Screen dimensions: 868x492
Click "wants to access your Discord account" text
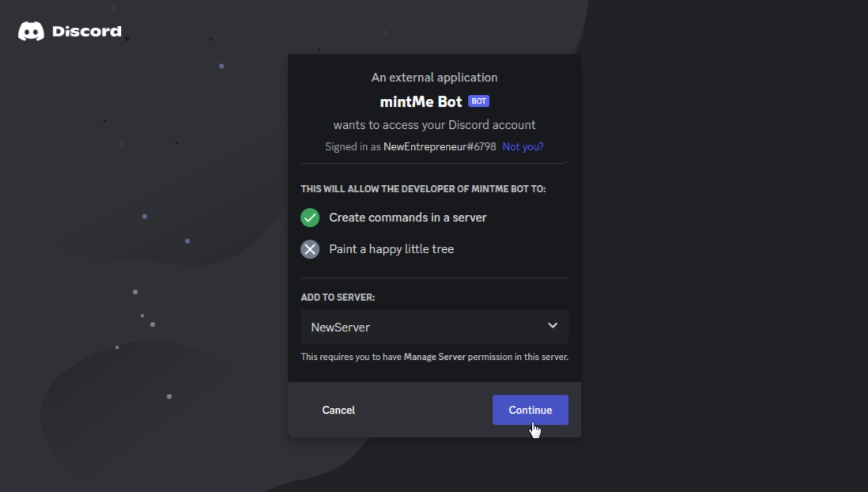pos(434,125)
